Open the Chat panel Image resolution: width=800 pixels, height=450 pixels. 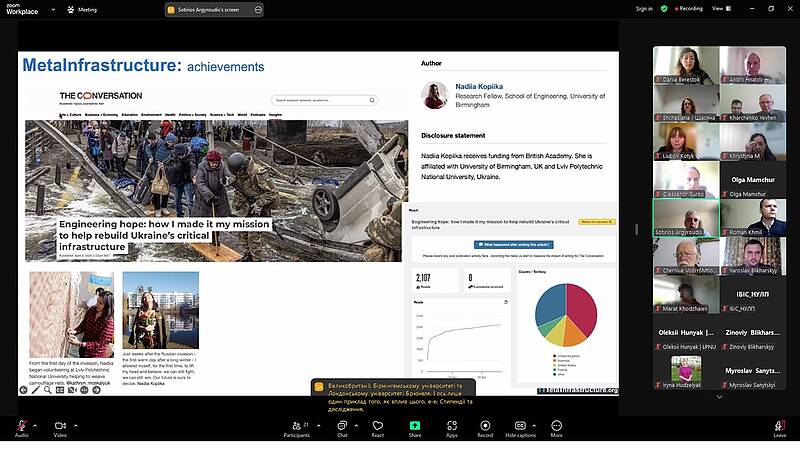coord(342,428)
